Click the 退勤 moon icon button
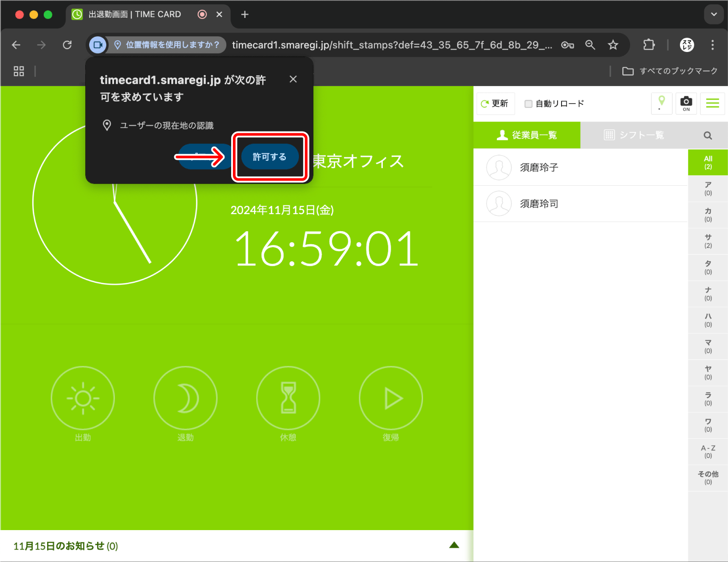728x562 pixels. point(185,398)
